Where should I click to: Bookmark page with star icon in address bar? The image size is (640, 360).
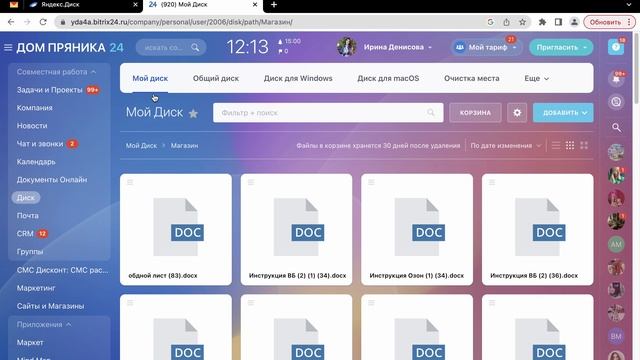(522, 22)
